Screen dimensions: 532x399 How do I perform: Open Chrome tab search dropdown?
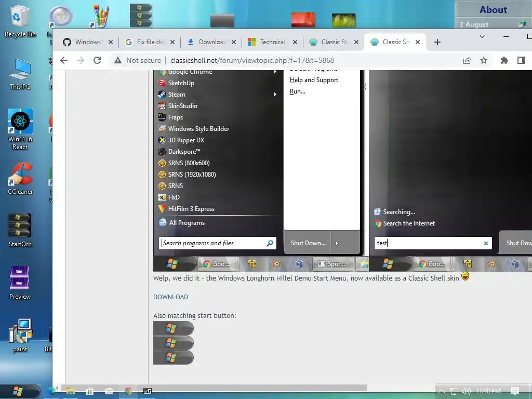pos(482,36)
